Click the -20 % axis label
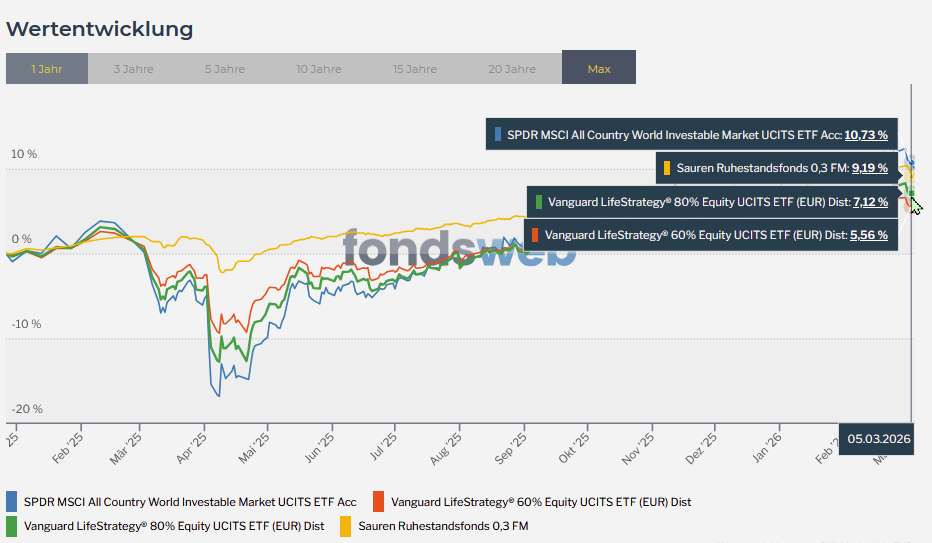The width and height of the screenshot is (932, 543). [x=27, y=409]
